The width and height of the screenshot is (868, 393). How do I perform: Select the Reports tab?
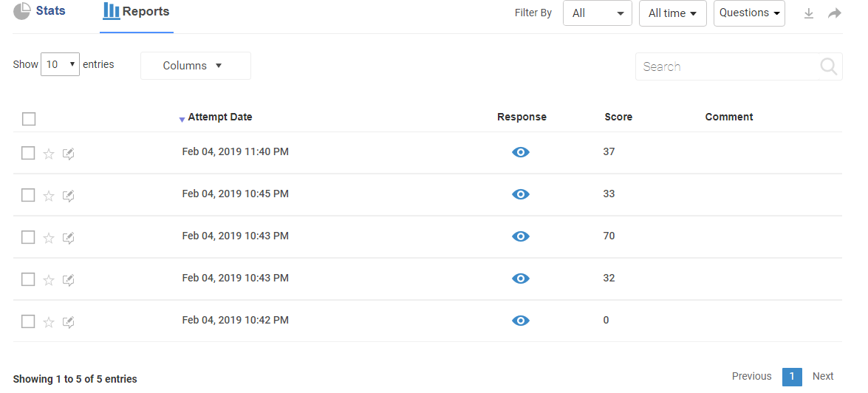point(137,12)
